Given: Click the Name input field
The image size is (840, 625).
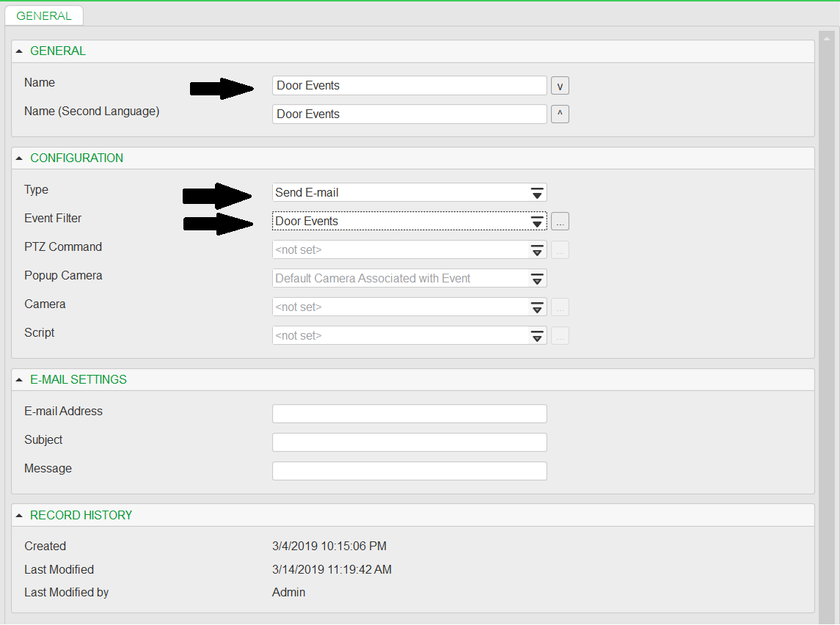Looking at the screenshot, I should click(x=409, y=86).
